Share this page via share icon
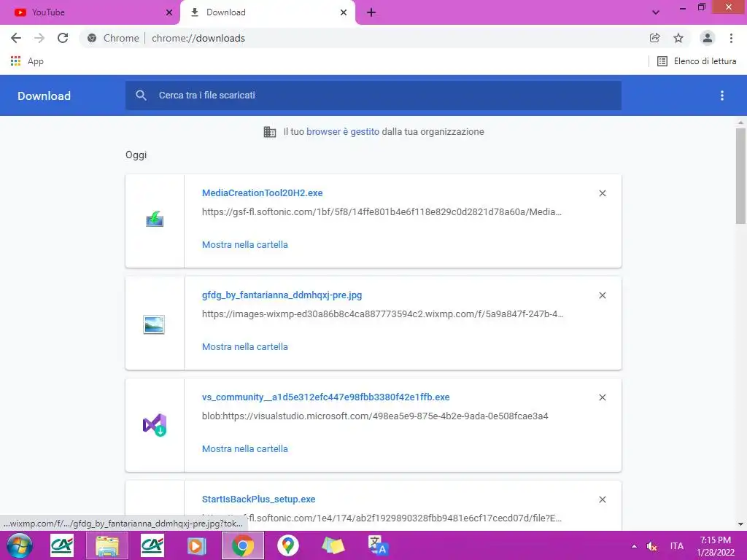 point(654,38)
